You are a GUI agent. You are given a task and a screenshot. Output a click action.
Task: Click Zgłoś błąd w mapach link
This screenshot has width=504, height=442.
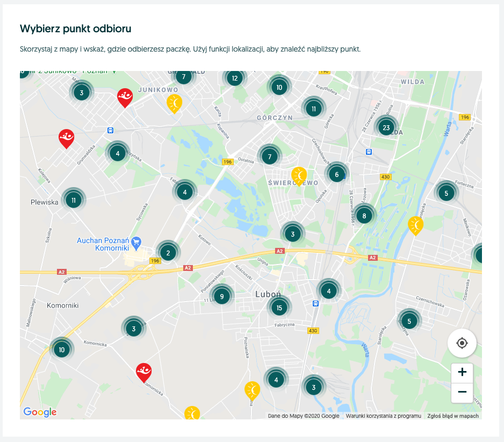(452, 416)
